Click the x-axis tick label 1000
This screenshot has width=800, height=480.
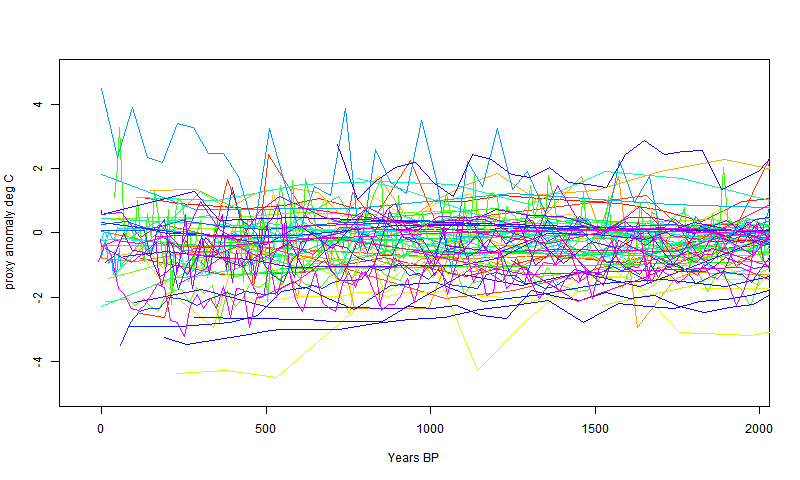click(x=430, y=426)
